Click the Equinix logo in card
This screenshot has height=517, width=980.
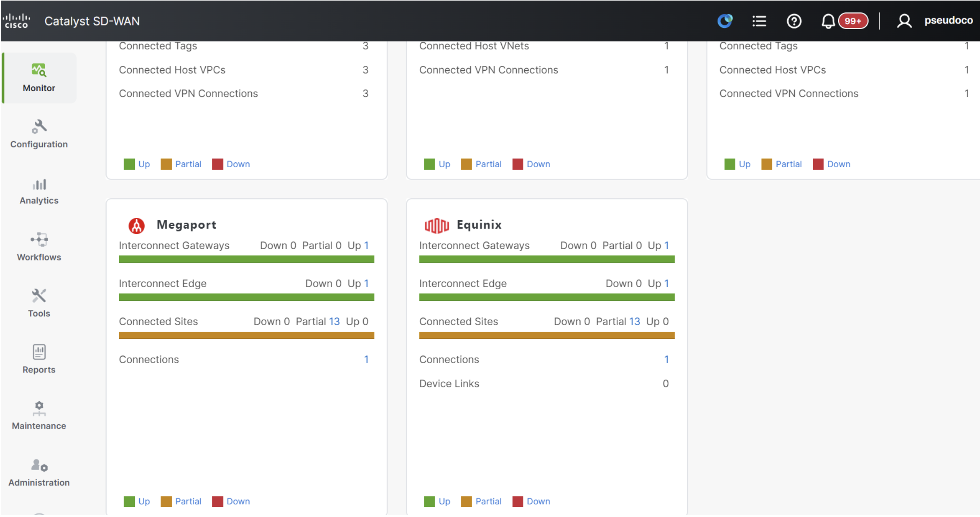(436, 225)
